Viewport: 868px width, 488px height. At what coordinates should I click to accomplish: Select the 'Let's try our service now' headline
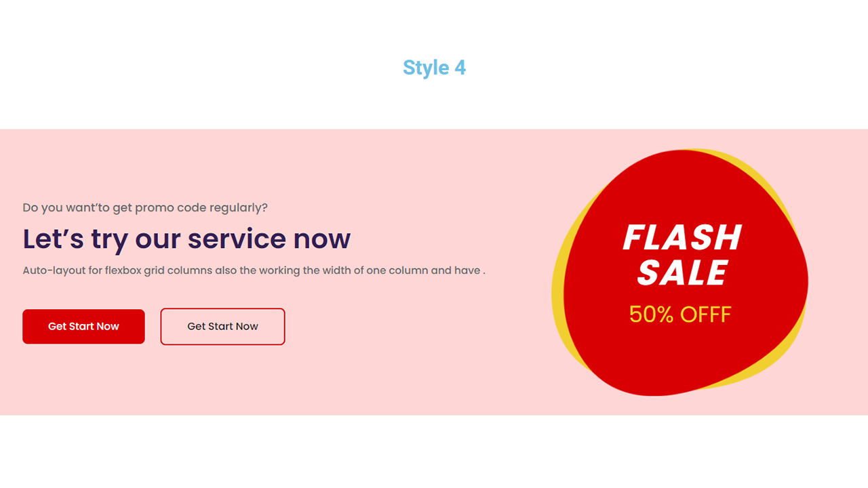tap(186, 239)
